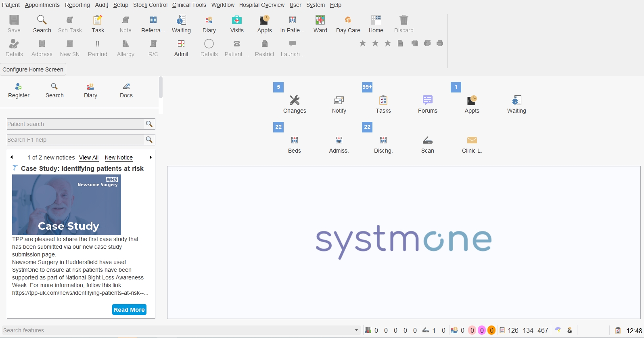The image size is (644, 338).
Task: Click the Admit toolbar icon
Action: 181,48
